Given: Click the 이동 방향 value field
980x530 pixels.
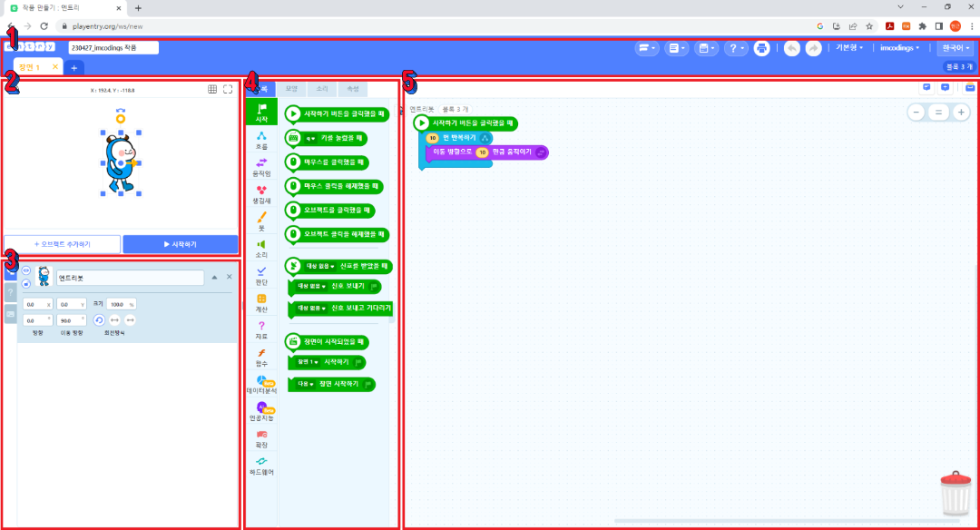Looking at the screenshot, I should [x=72, y=320].
